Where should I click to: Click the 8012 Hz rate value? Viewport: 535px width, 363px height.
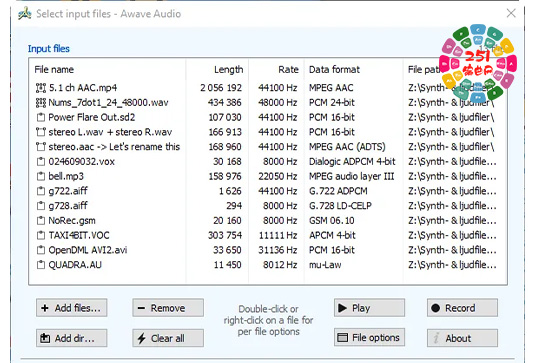pos(280,265)
